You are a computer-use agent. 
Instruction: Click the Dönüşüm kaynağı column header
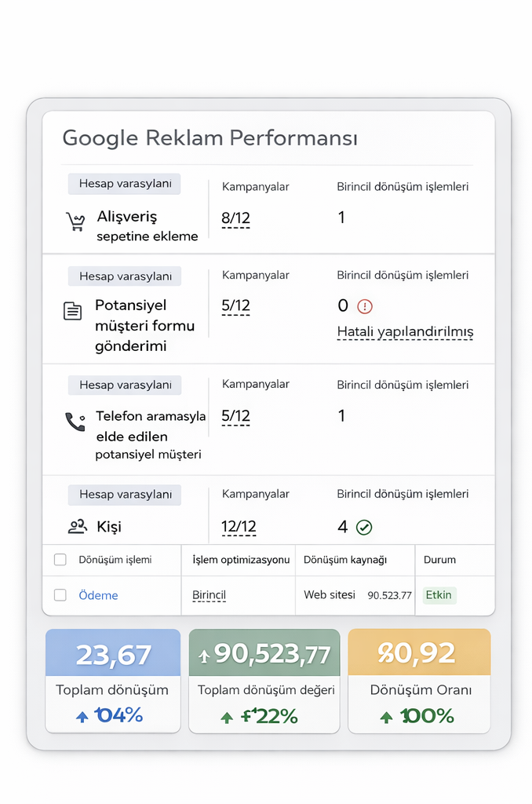(x=345, y=559)
